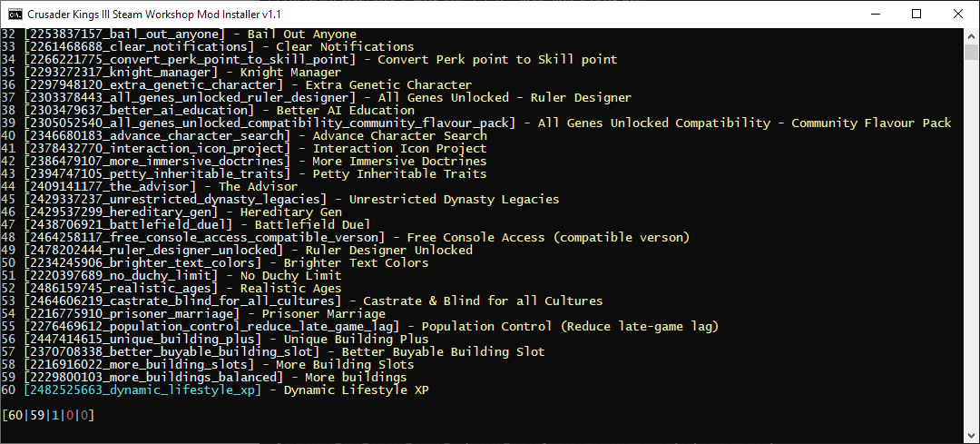The image size is (980, 444).
Task: Maximize the Mod Installer window
Action: click(916, 14)
